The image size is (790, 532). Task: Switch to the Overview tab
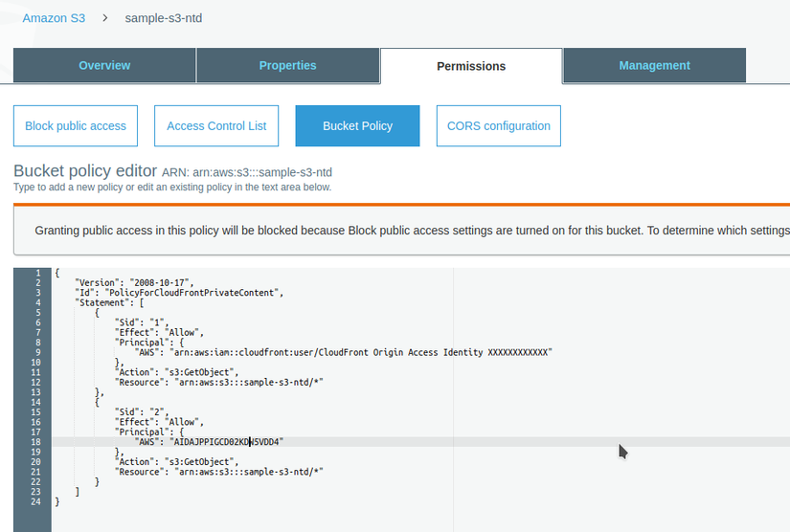[104, 65]
